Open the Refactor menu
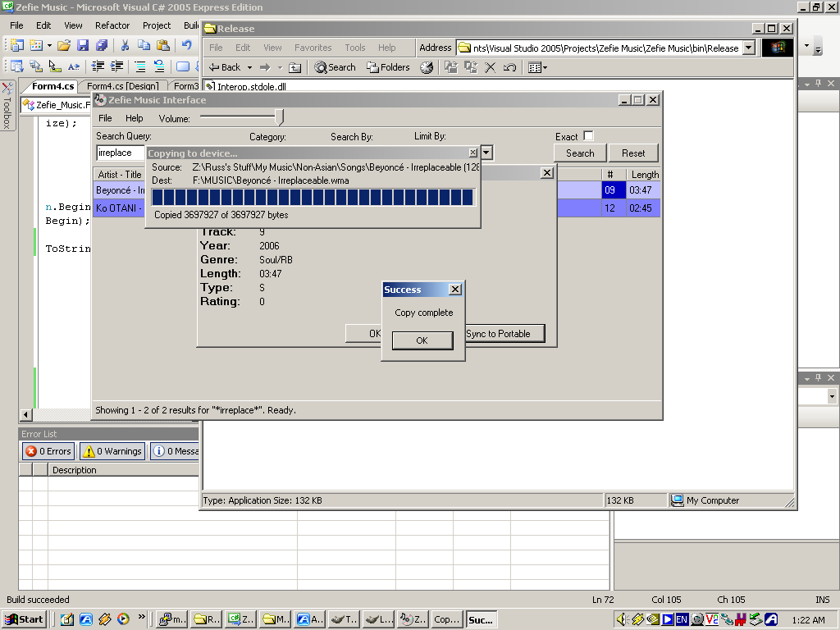 point(112,25)
